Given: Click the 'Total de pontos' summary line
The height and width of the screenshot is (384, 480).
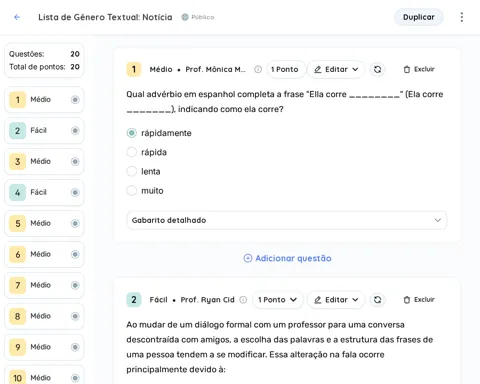Looking at the screenshot, I should [44, 67].
